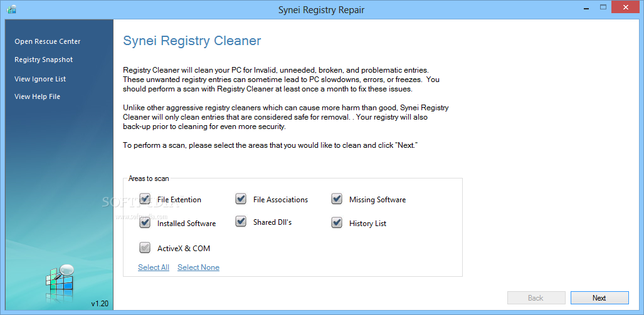Open View Help File
Screen dimensions: 644x315
38,97
